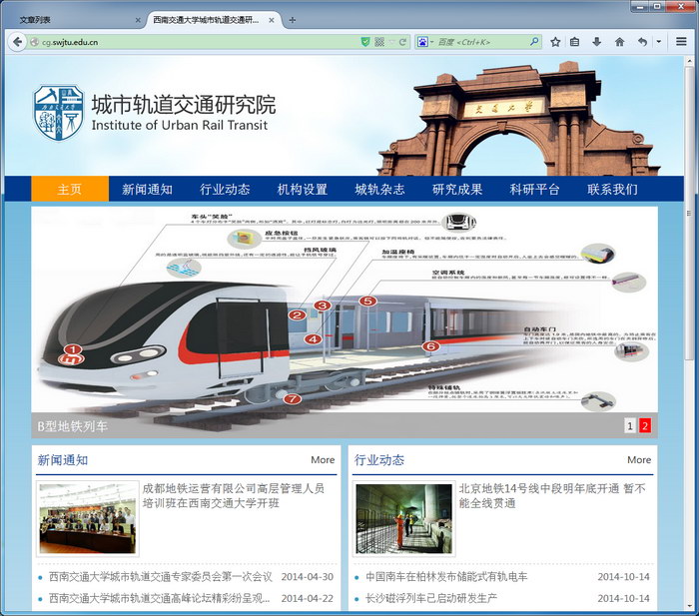Open the 科研平台 navigation menu
The width and height of the screenshot is (699, 616).
click(x=535, y=189)
